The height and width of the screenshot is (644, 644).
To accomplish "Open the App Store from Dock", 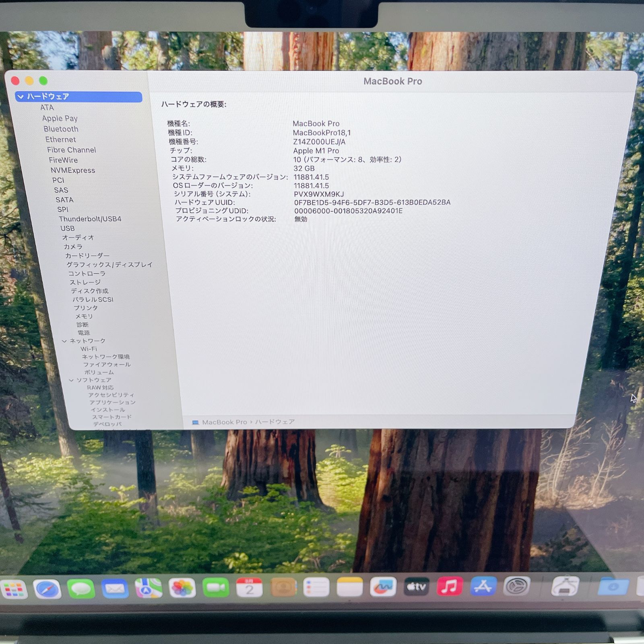I will 483,586.
